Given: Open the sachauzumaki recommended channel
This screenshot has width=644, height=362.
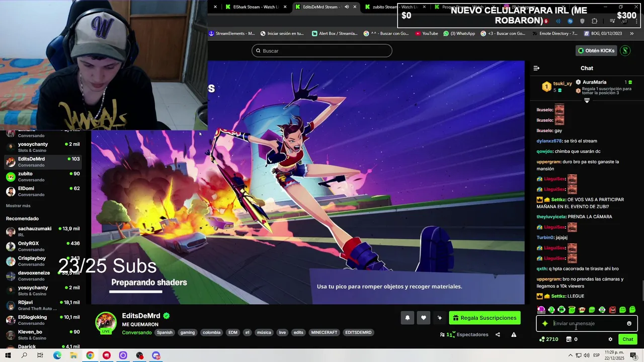Looking at the screenshot, I should click(43, 231).
